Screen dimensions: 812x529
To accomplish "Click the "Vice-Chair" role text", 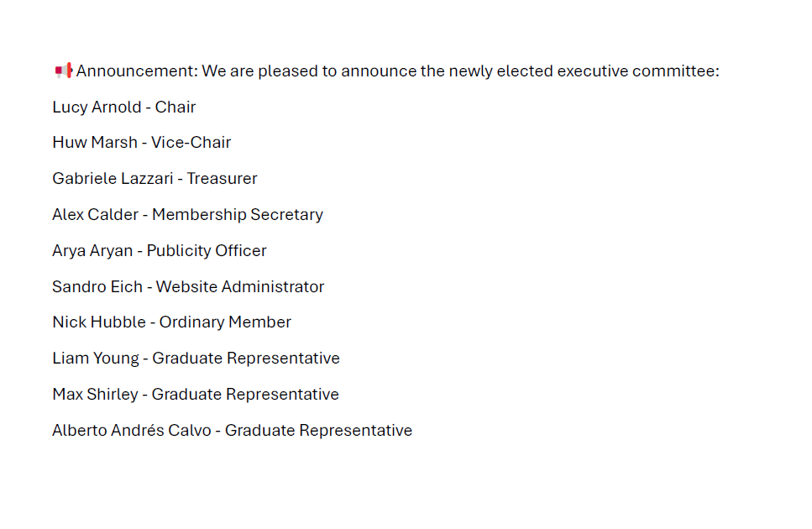I will click(x=191, y=143).
